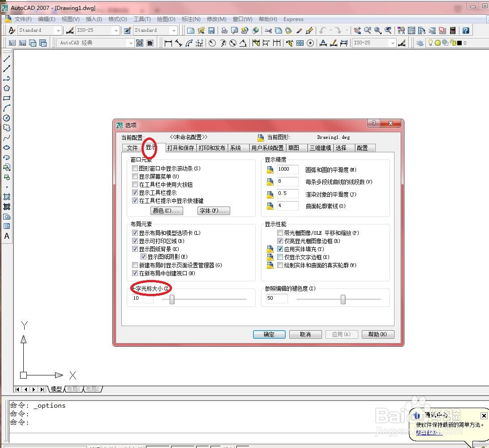Switch to the 打开和保存 tab

pos(180,148)
